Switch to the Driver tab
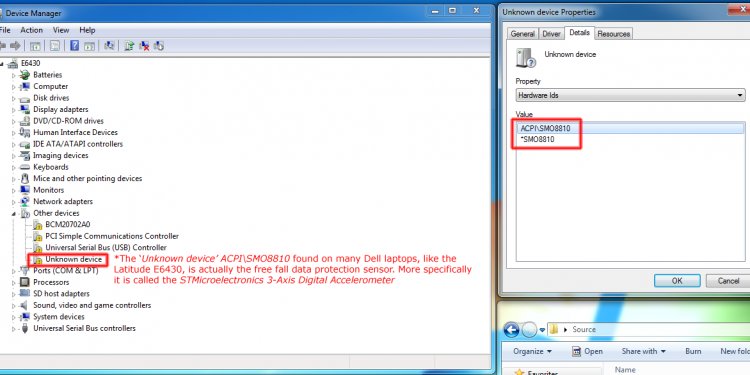750x375 pixels. (551, 34)
